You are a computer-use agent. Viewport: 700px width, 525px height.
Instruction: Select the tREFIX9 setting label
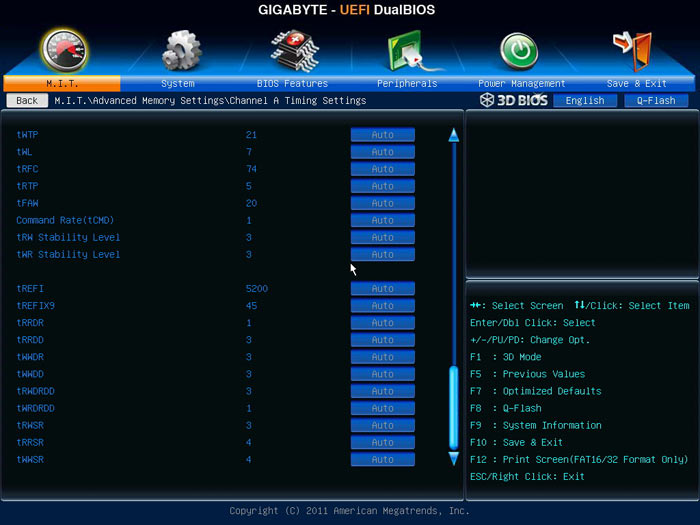pyautogui.click(x=36, y=306)
